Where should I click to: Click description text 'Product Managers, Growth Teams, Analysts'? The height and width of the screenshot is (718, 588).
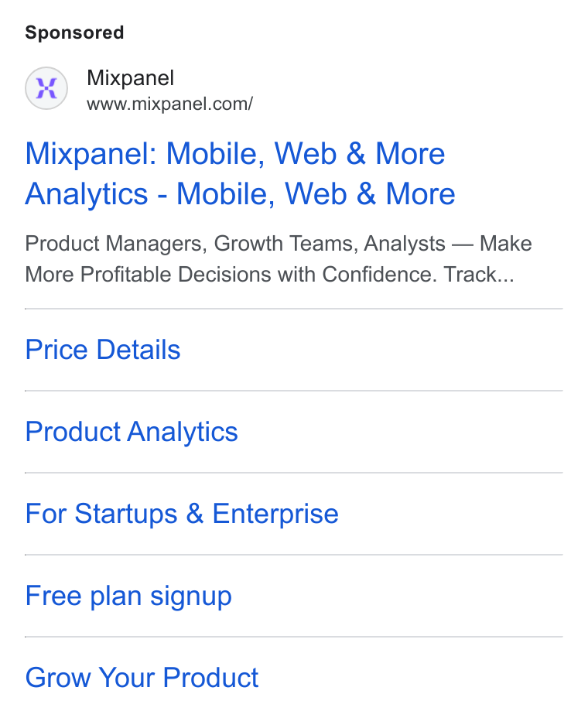pos(235,244)
